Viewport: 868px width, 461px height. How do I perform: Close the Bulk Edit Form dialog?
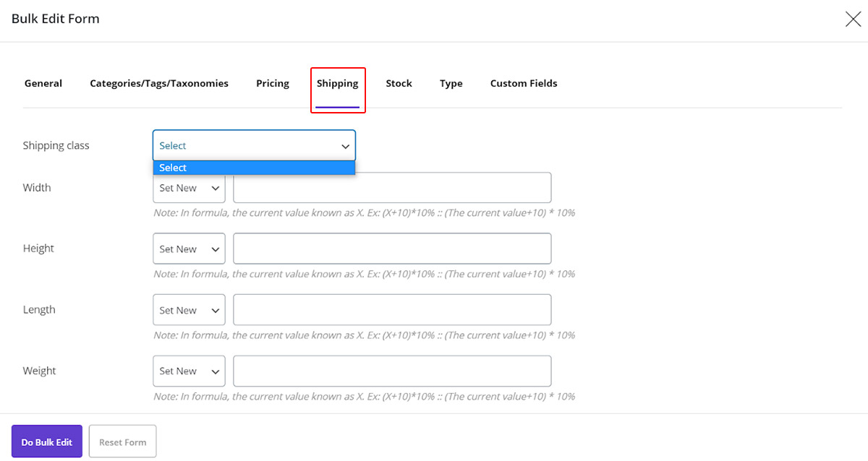click(x=853, y=20)
